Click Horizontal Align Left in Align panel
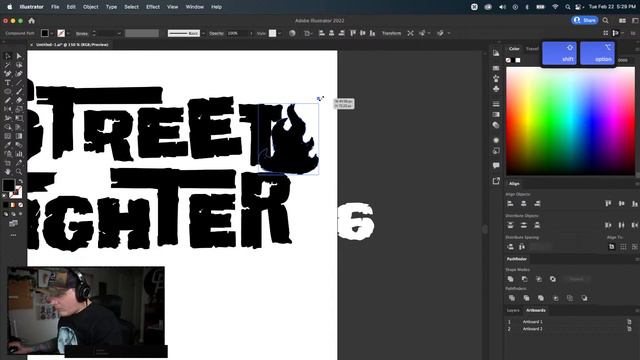The height and width of the screenshot is (360, 640). [510, 203]
